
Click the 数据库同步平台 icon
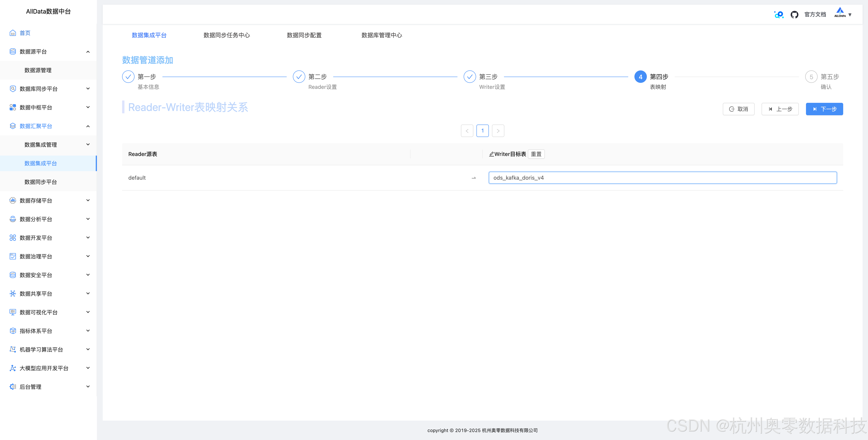pyautogui.click(x=13, y=89)
